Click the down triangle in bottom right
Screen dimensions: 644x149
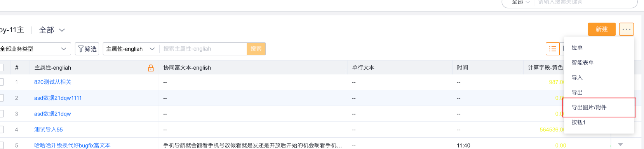coord(620,144)
